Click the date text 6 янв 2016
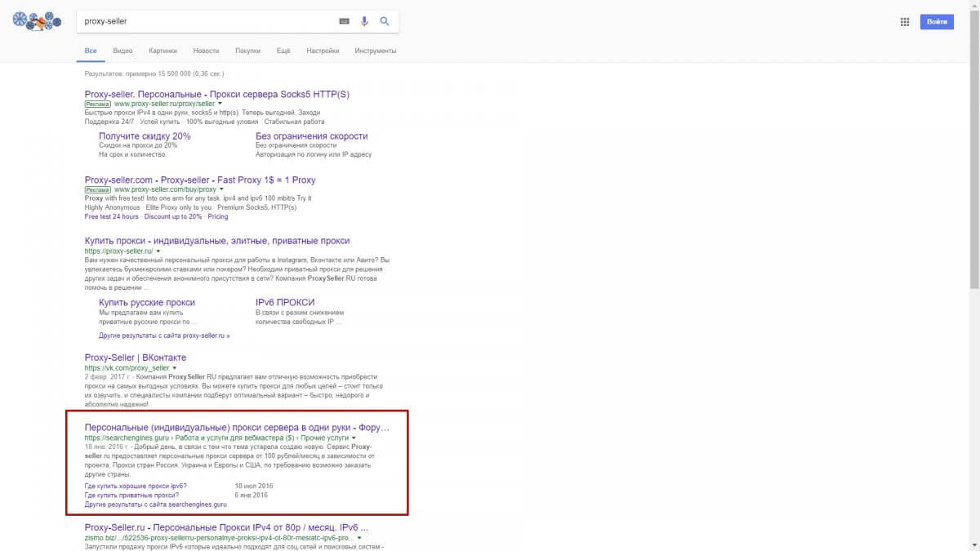The width and height of the screenshot is (980, 551). point(252,495)
